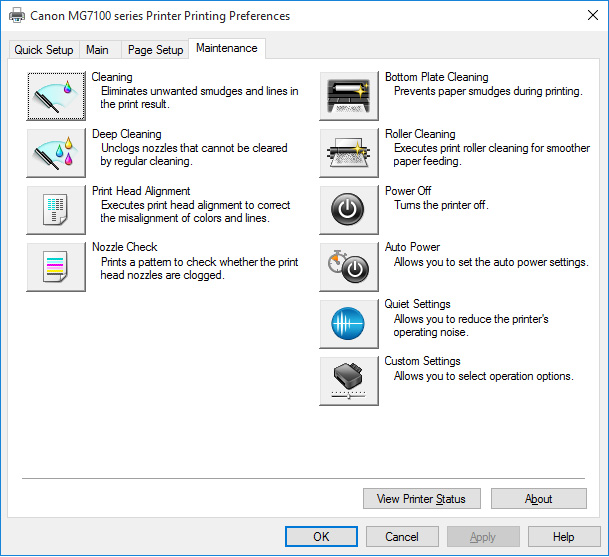Start Deep Cleaning via its icon
Screen dimensions: 609x557
point(56,152)
